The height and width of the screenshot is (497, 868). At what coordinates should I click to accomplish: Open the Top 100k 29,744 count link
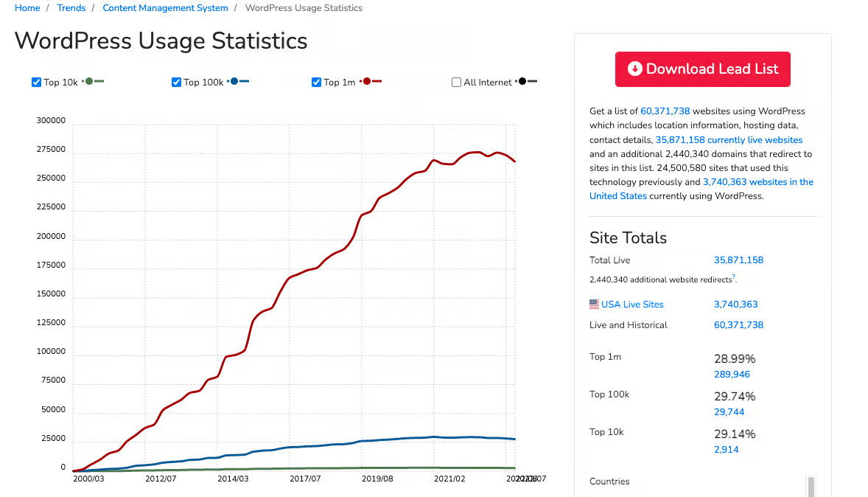click(729, 412)
